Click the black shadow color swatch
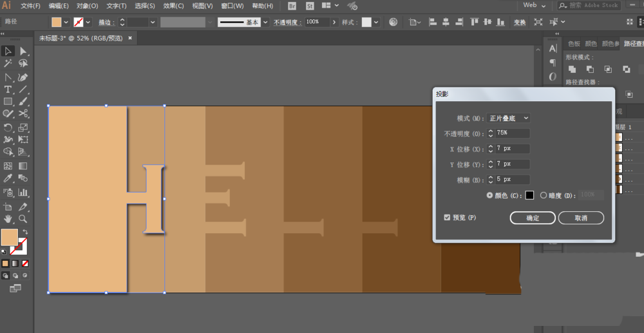 pos(529,195)
